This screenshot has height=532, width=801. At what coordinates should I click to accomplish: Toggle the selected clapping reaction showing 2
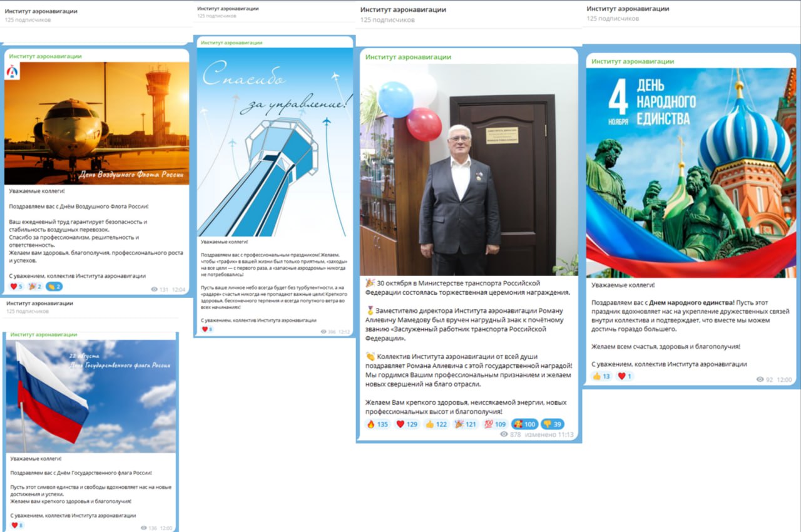tap(54, 287)
